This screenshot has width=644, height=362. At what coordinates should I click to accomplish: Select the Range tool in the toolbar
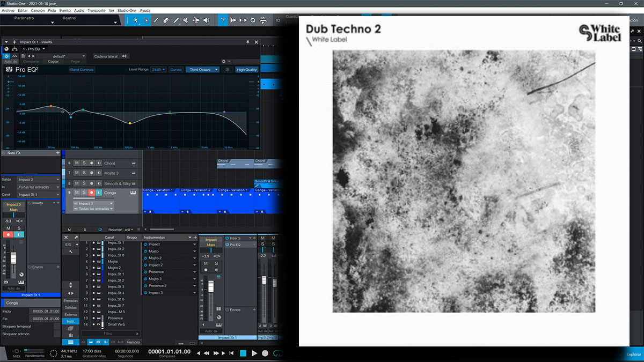pyautogui.click(x=146, y=20)
